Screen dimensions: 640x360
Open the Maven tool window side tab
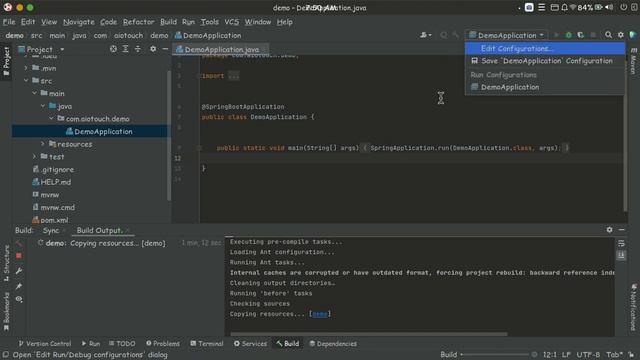coord(633,61)
